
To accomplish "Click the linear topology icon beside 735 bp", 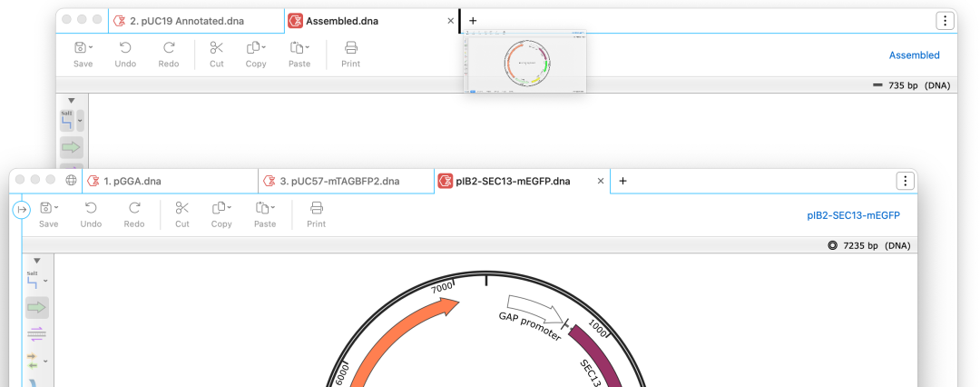I will pos(877,85).
